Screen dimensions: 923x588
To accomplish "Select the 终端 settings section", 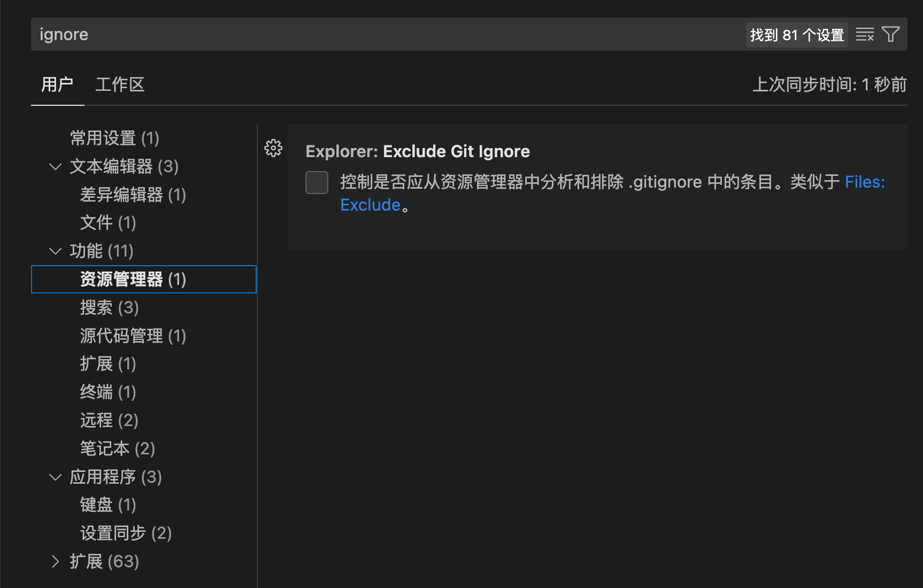I will click(x=108, y=392).
